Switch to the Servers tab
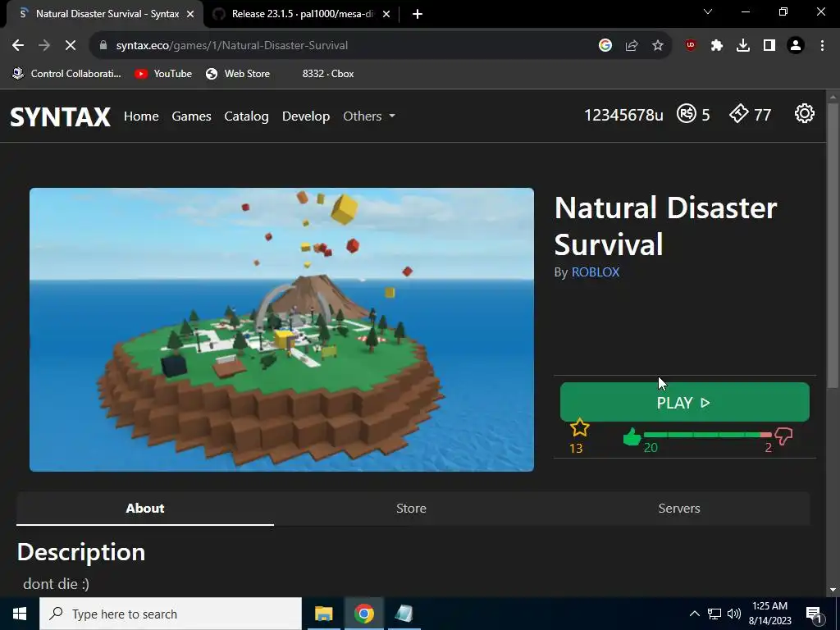 [678, 509]
